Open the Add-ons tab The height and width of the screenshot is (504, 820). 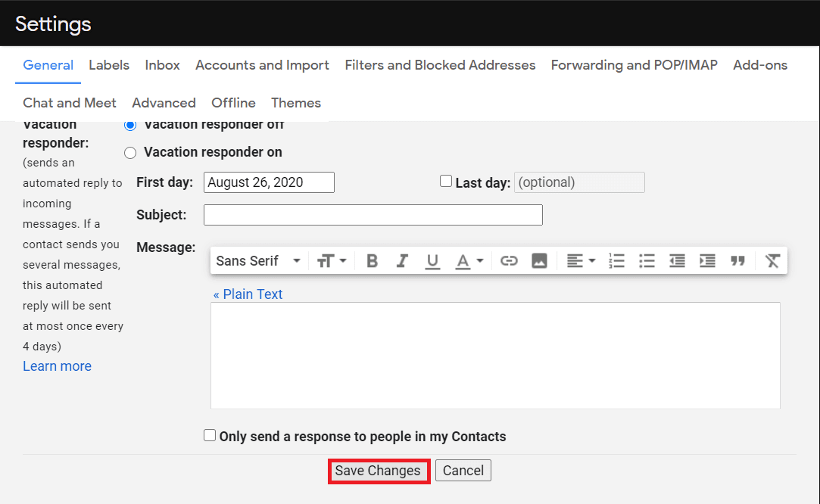[x=760, y=65]
